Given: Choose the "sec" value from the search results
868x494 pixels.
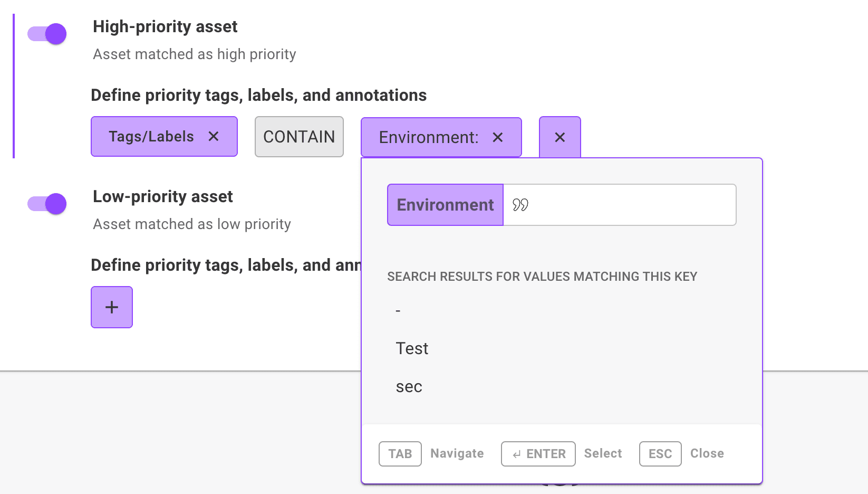Looking at the screenshot, I should click(409, 387).
